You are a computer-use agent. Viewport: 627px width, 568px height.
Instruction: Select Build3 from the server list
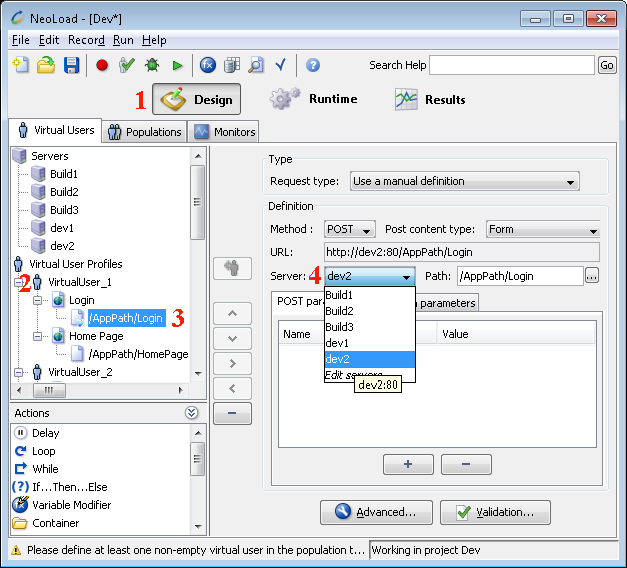pyautogui.click(x=341, y=326)
